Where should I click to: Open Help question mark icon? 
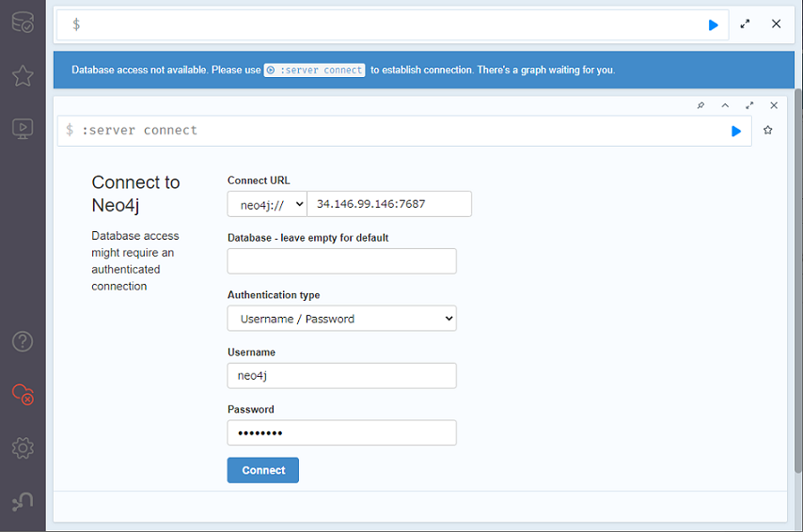[x=23, y=341]
